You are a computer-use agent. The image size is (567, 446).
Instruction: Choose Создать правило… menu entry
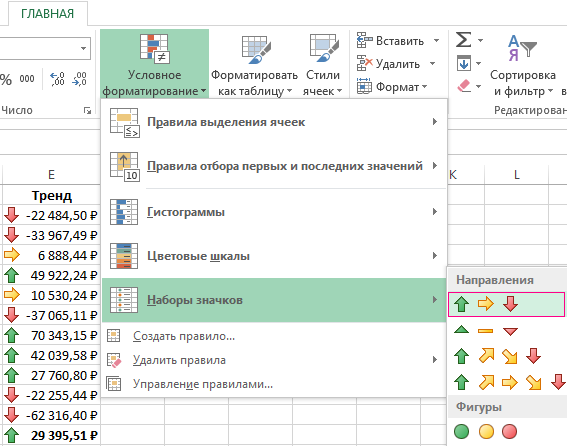[x=274, y=336]
